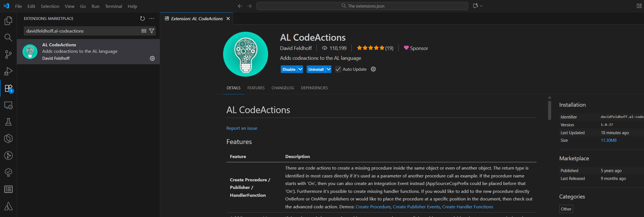
Task: Open the extension settings gear beside Auto Update
Action: [x=373, y=69]
